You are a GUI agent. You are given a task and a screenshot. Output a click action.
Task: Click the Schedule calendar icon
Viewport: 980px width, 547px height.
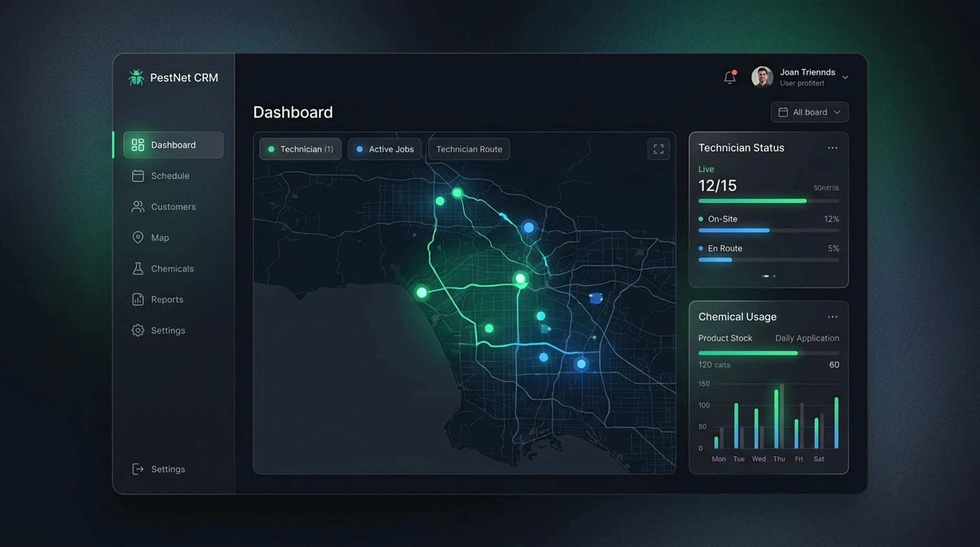point(138,176)
